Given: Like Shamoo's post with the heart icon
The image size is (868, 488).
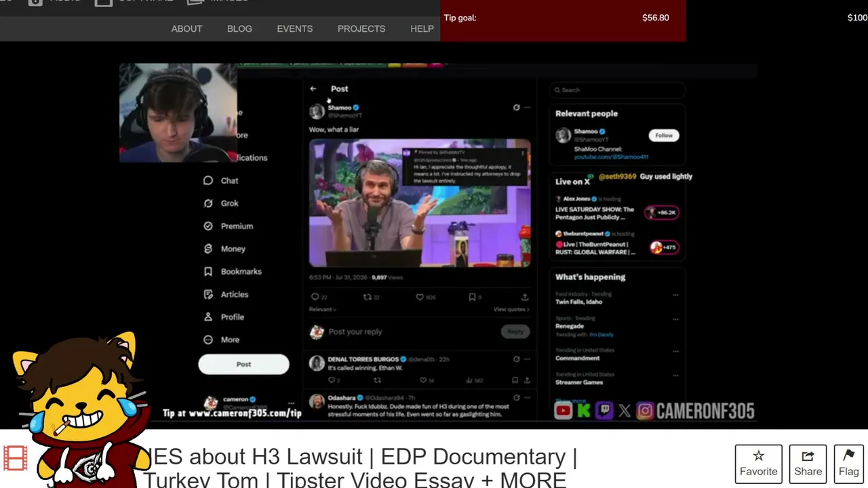Looking at the screenshot, I should click(420, 297).
